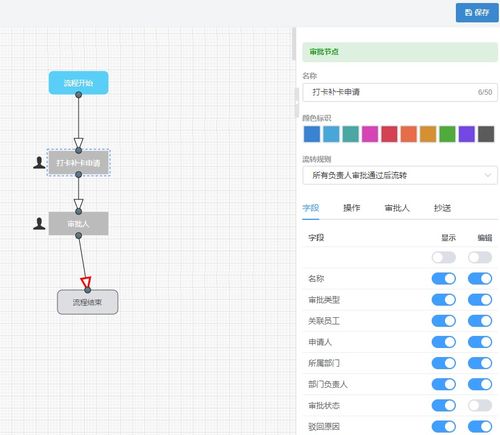Click the connector dot below 流程开始 node
The height and width of the screenshot is (435, 500).
(x=78, y=95)
